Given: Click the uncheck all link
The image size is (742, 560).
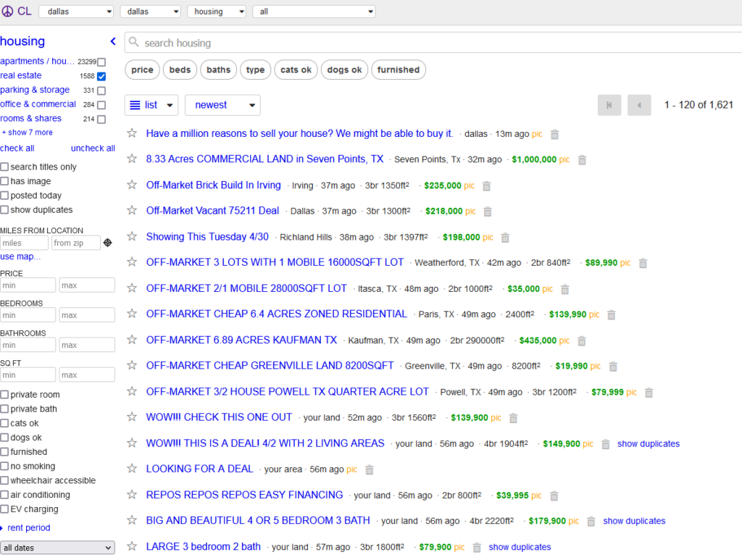Looking at the screenshot, I should (x=93, y=149).
